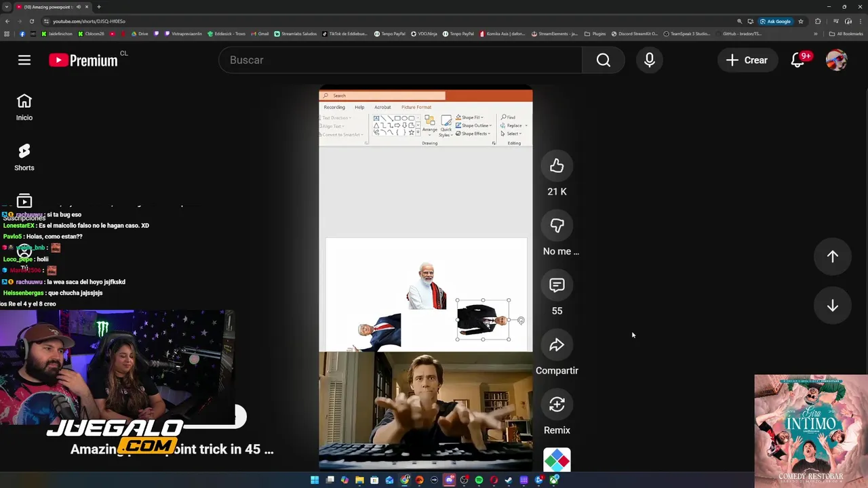Reload the page in the browser
The image size is (868, 488).
32,21
